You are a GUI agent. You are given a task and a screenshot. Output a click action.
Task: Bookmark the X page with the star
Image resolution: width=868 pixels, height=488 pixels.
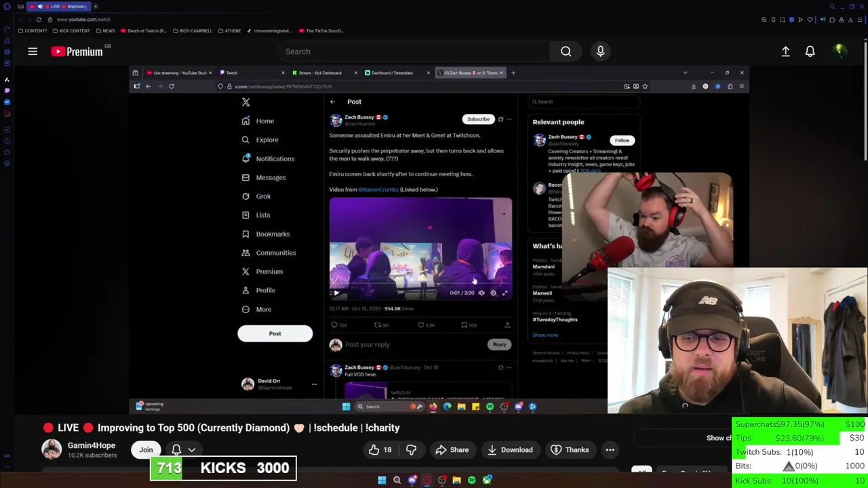point(645,86)
